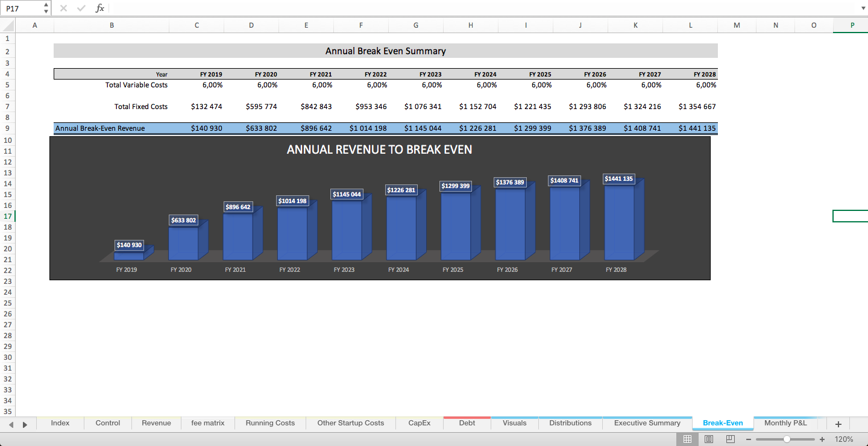Image resolution: width=868 pixels, height=446 pixels.
Task: Select the Normal view icon in status bar
Action: pyautogui.click(x=687, y=439)
